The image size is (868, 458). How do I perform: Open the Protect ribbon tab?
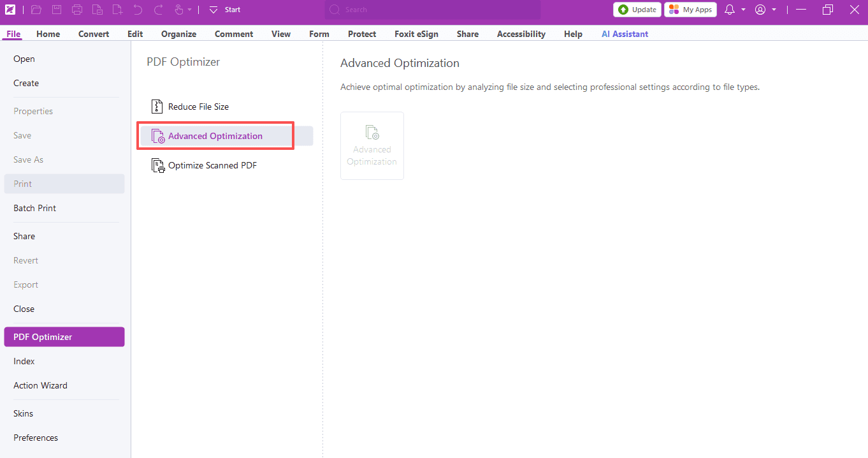(x=362, y=34)
